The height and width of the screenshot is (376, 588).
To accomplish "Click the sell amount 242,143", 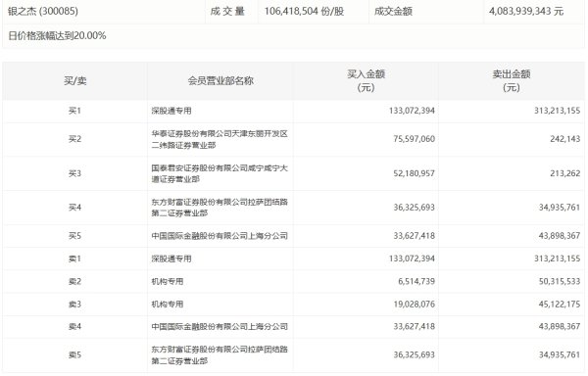I will (x=565, y=139).
